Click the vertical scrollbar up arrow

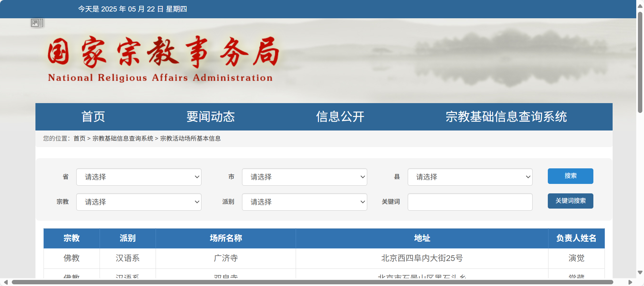(640, 6)
